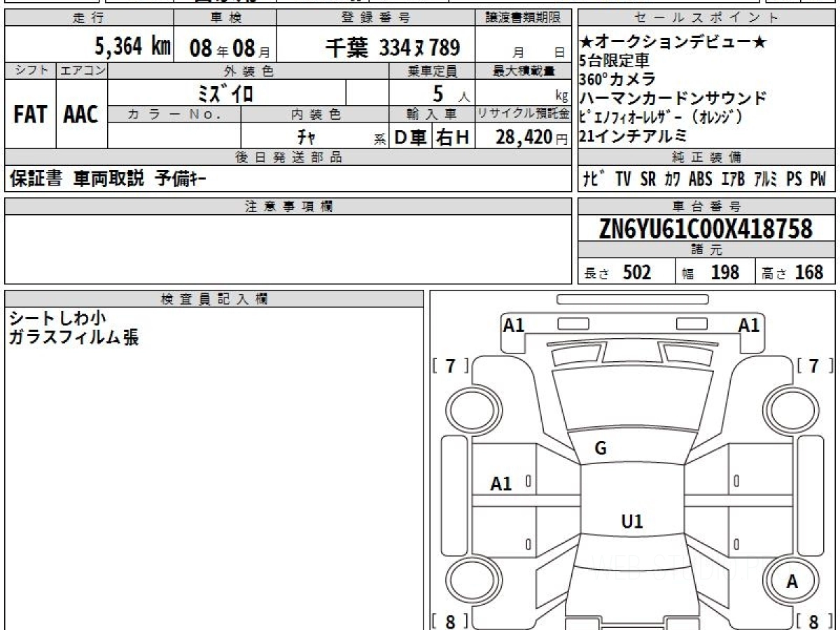Select the G mark on windshield diagram
840x630 pixels.
click(x=601, y=449)
